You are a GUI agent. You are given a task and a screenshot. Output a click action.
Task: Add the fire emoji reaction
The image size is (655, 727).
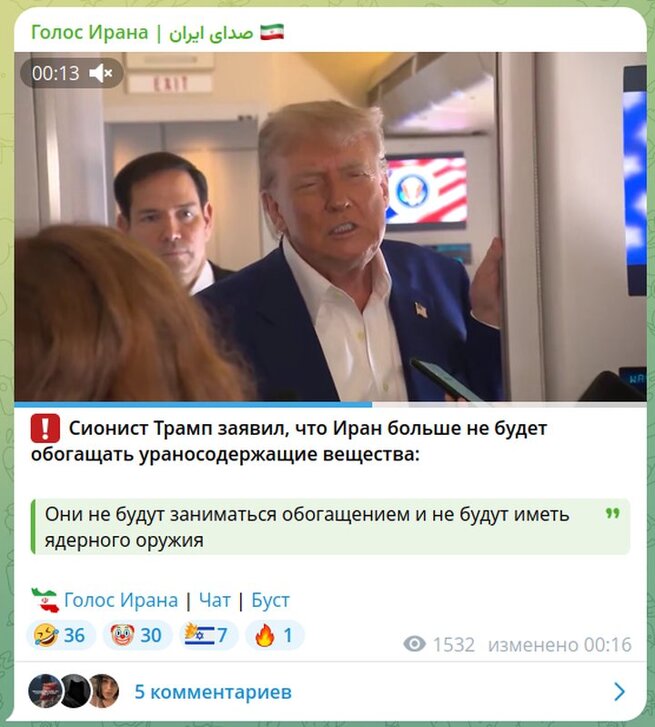274,635
